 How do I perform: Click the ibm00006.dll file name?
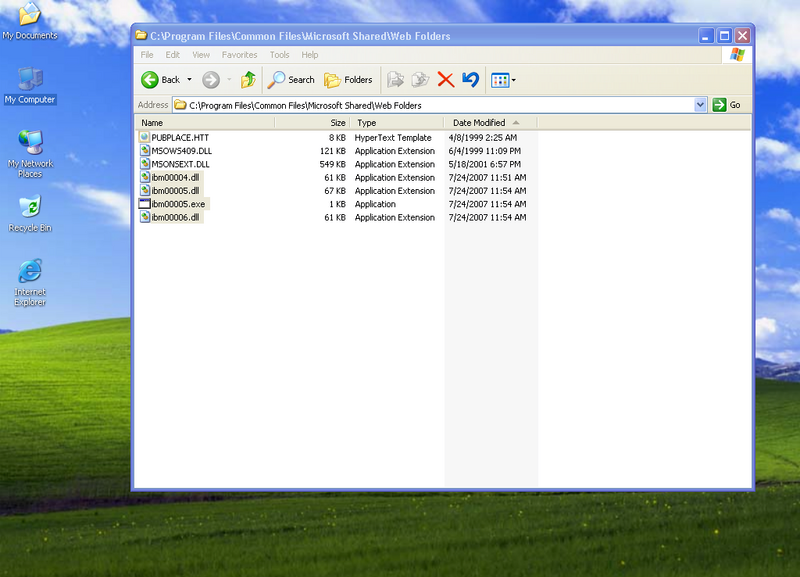pos(176,217)
